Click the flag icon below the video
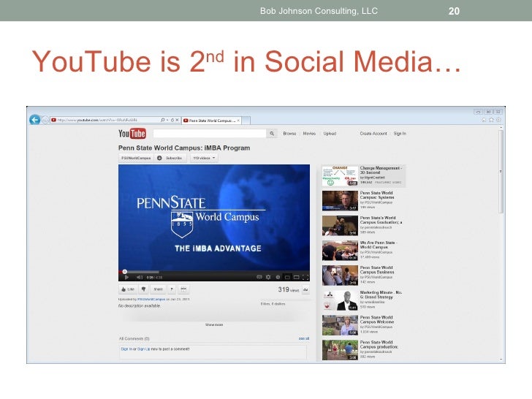Image resolution: width=532 pixels, height=399 pixels. click(172, 289)
